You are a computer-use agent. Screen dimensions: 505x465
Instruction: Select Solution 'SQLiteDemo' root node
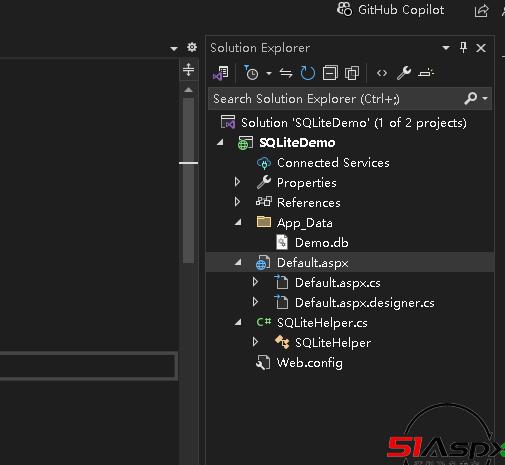(x=353, y=123)
